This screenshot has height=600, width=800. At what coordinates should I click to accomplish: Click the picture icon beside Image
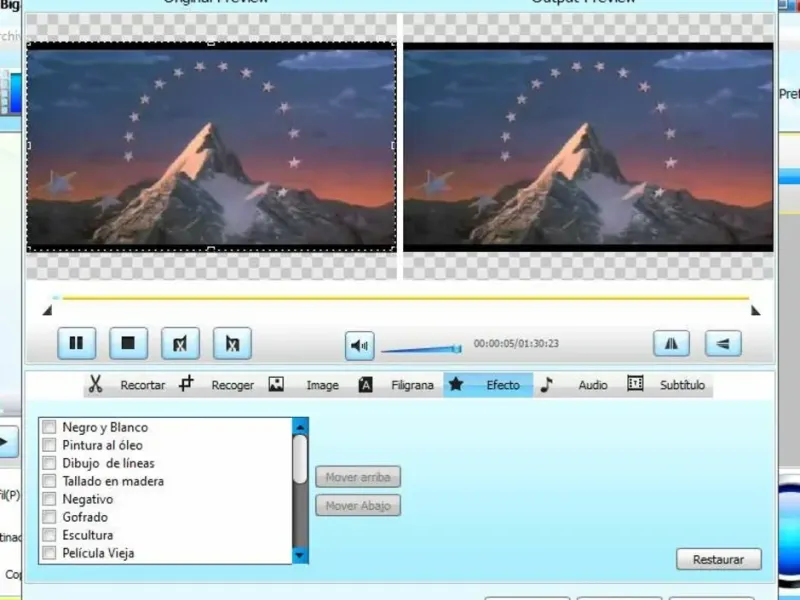[x=276, y=384]
